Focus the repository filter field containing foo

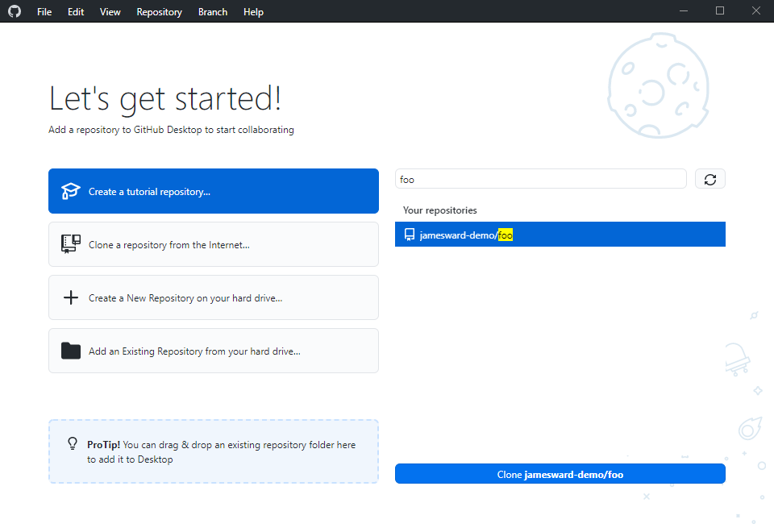(x=540, y=179)
